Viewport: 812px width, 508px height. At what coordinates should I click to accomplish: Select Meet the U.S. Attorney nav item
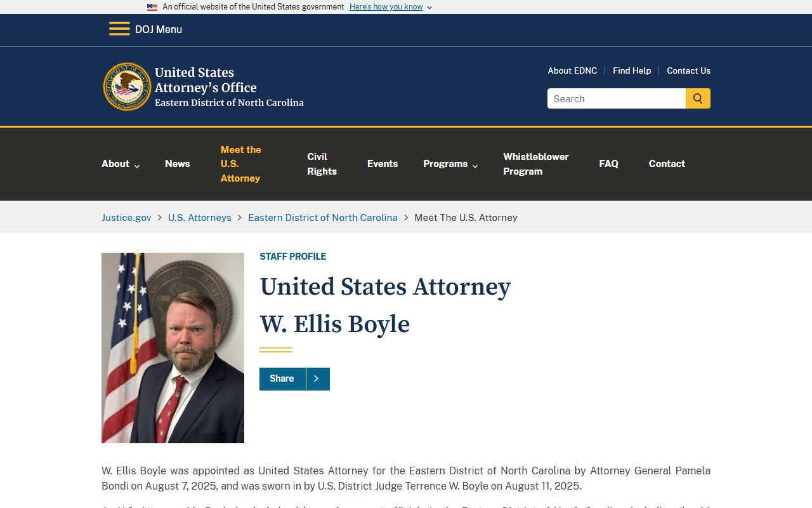point(241,164)
